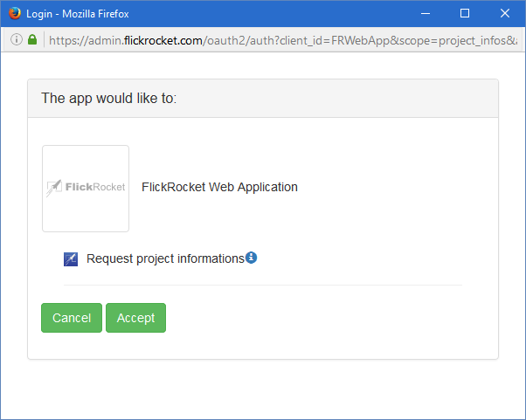Maximize the Firefox login window
Viewport: 526px width, 420px height.
(465, 13)
